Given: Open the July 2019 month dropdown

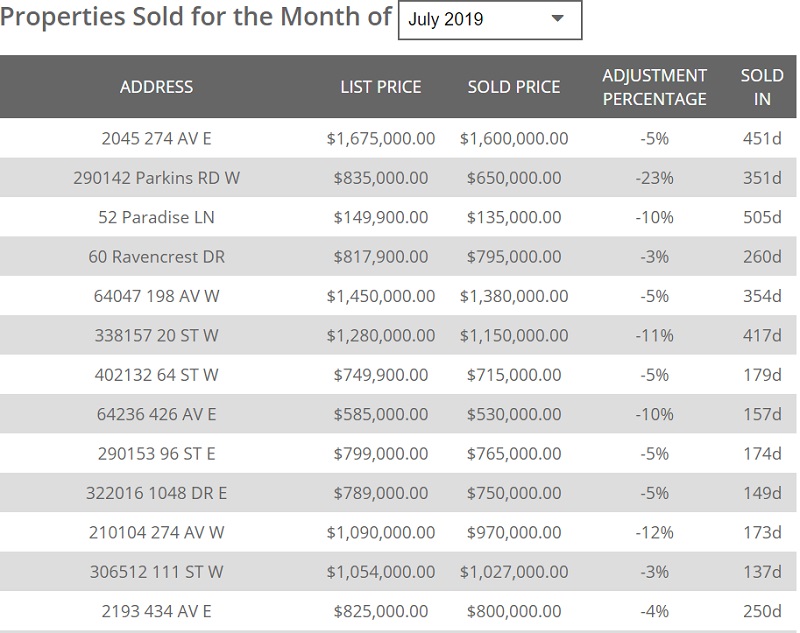Looking at the screenshot, I should pos(489,20).
